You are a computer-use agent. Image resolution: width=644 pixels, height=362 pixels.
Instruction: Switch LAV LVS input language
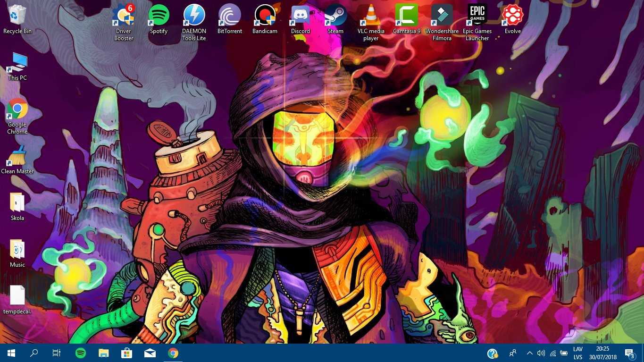click(x=577, y=353)
